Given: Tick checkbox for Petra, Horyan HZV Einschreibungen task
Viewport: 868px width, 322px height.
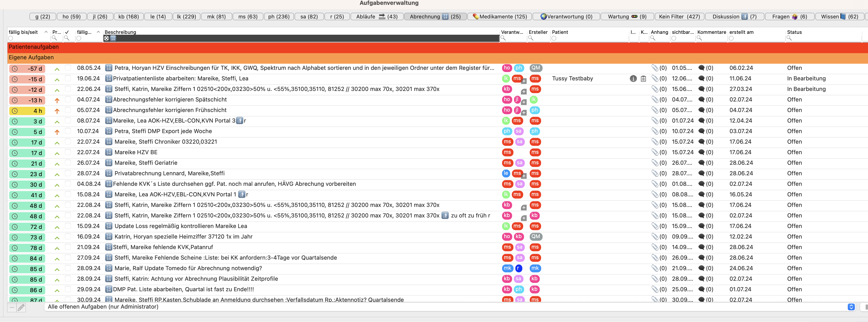Looking at the screenshot, I should tap(68, 68).
